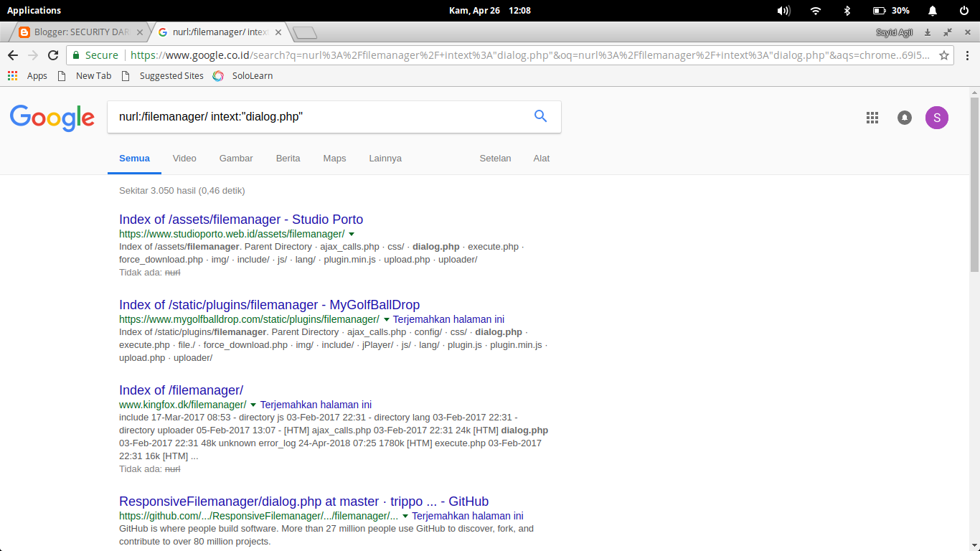
Task: Click the Bluetooth indicator icon
Action: click(x=847, y=10)
